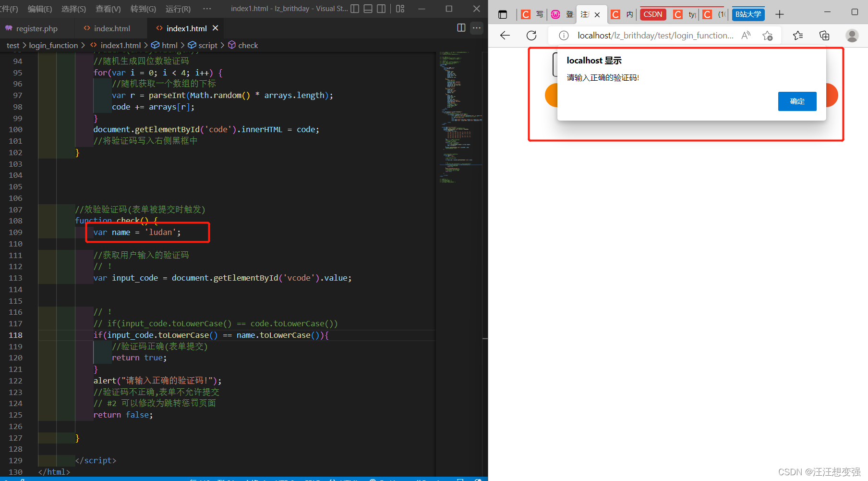Open the 运行(R) menu
This screenshot has width=868, height=481.
pos(178,9)
